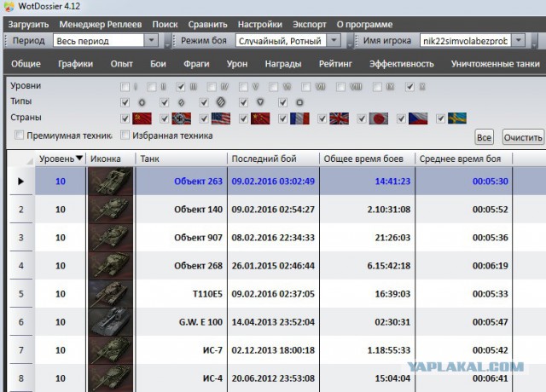This screenshot has height=392, width=546.
Task: Click the medium tank type icon
Action: pyautogui.click(x=181, y=102)
